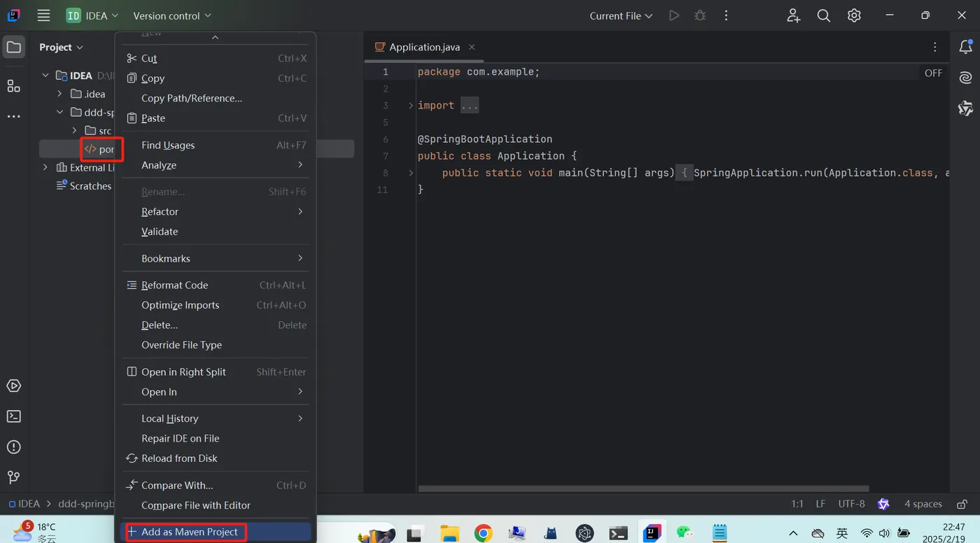
Task: Open the Terminal tool window
Action: pos(13,416)
